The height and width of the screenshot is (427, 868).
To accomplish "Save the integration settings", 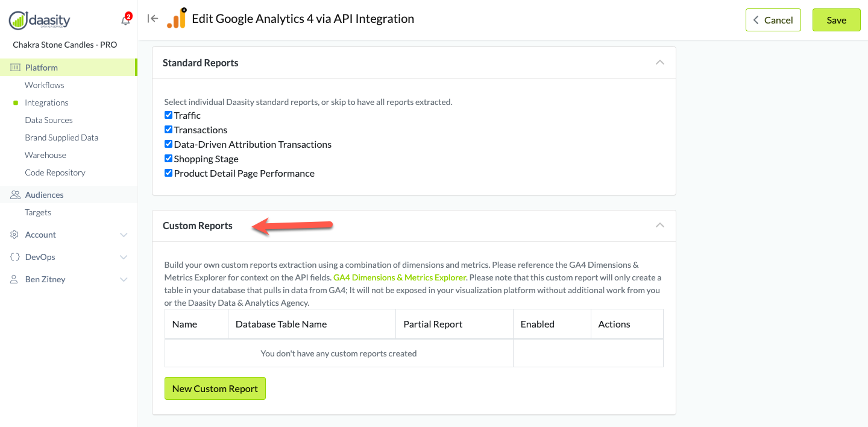I will tap(836, 20).
